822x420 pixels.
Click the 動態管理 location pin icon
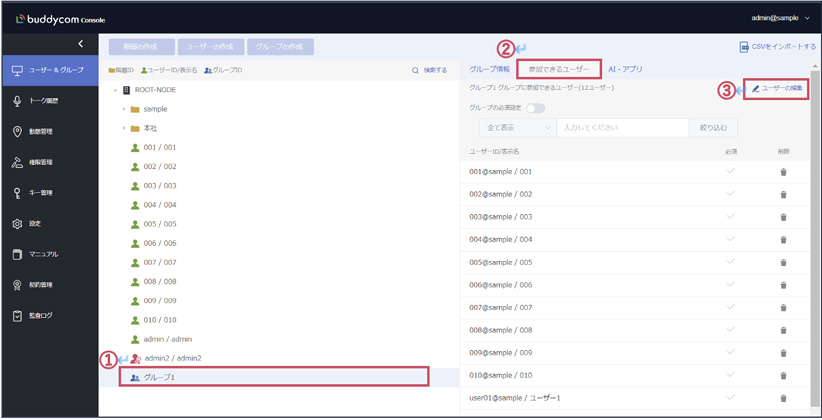click(x=17, y=132)
